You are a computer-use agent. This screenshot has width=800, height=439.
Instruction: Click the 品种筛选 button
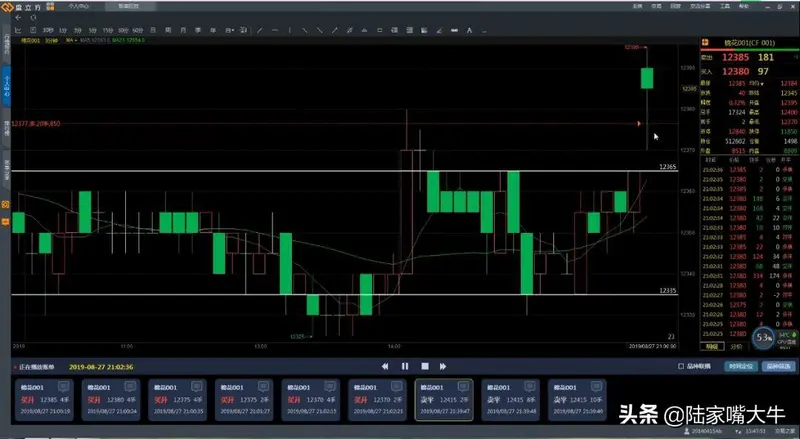(779, 367)
